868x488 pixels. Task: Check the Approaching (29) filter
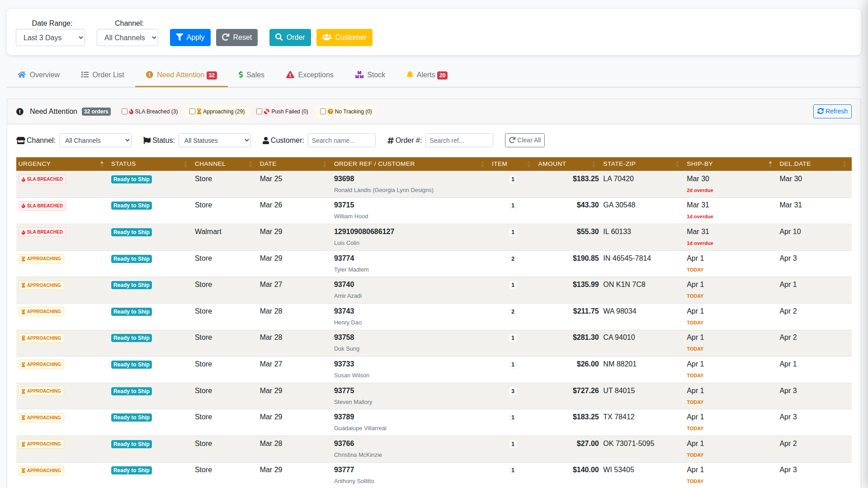click(192, 111)
